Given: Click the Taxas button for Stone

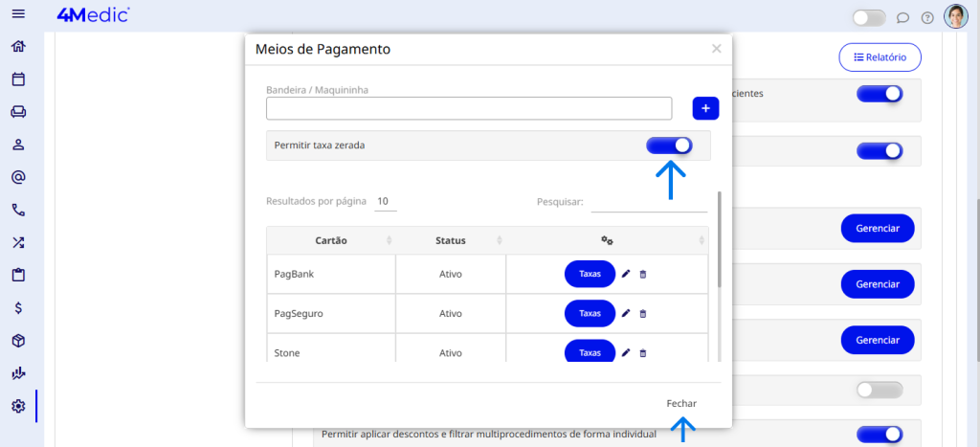Looking at the screenshot, I should pos(590,352).
